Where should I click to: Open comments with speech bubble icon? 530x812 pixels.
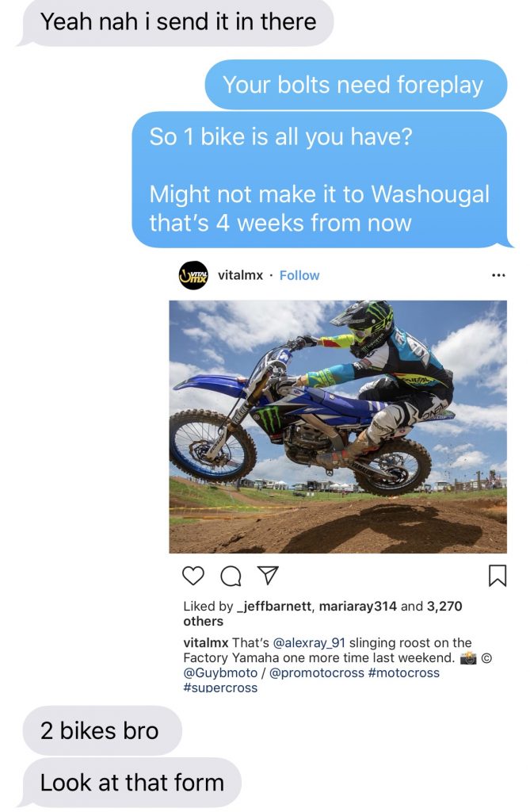click(x=231, y=576)
